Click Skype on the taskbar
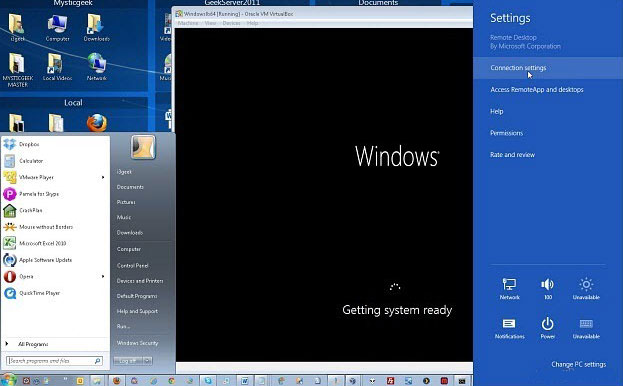 click(x=208, y=381)
